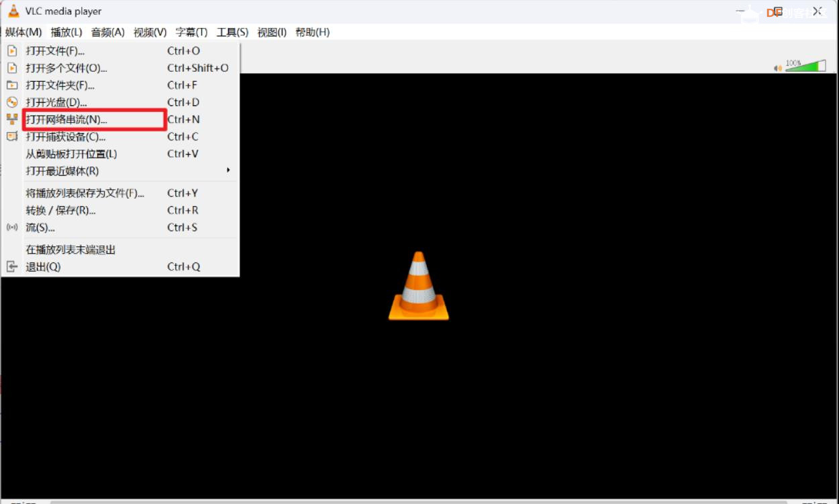Click the capture device icon

[12, 137]
